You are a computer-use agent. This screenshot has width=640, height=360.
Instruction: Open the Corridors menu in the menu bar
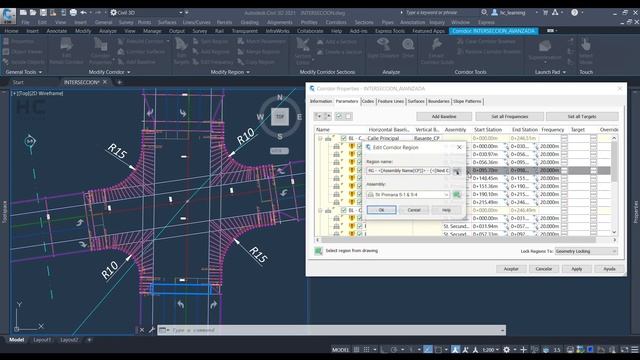(x=336, y=22)
